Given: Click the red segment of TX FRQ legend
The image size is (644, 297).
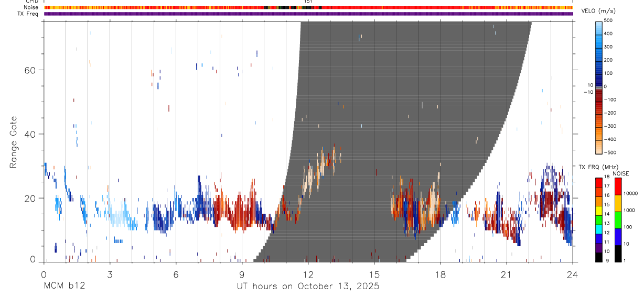Looking at the screenshot, I should coord(599,183).
